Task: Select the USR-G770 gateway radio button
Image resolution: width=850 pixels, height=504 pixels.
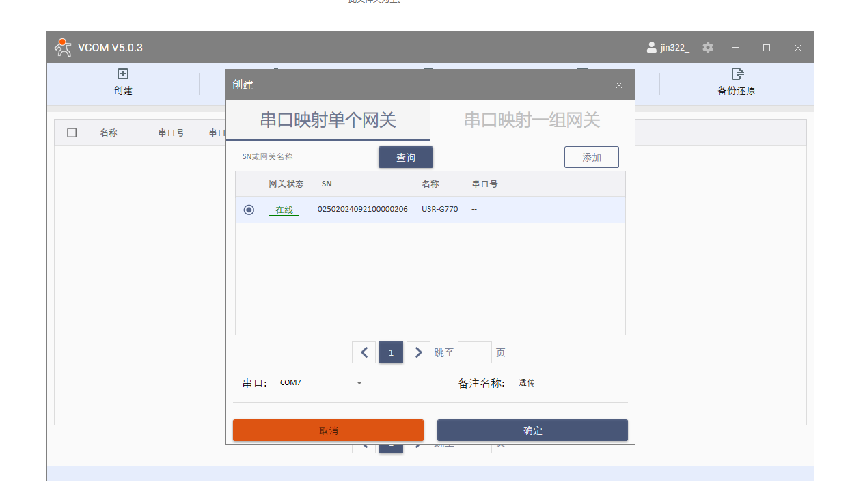Action: (x=249, y=210)
